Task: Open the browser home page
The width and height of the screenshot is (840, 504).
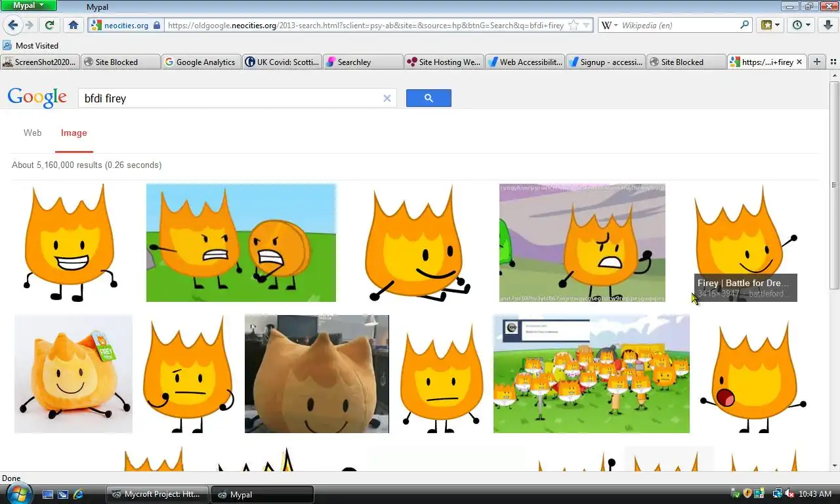Action: [73, 25]
